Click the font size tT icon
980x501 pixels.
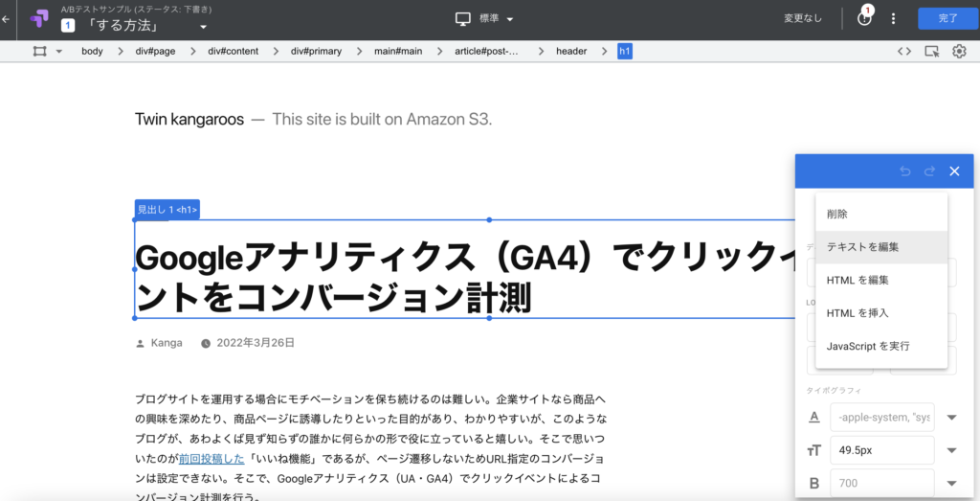[x=814, y=450]
